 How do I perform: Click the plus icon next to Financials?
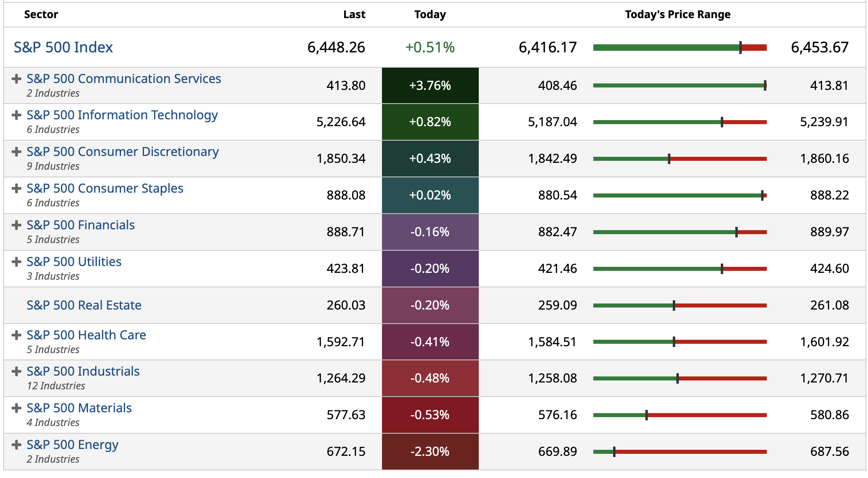(x=17, y=225)
